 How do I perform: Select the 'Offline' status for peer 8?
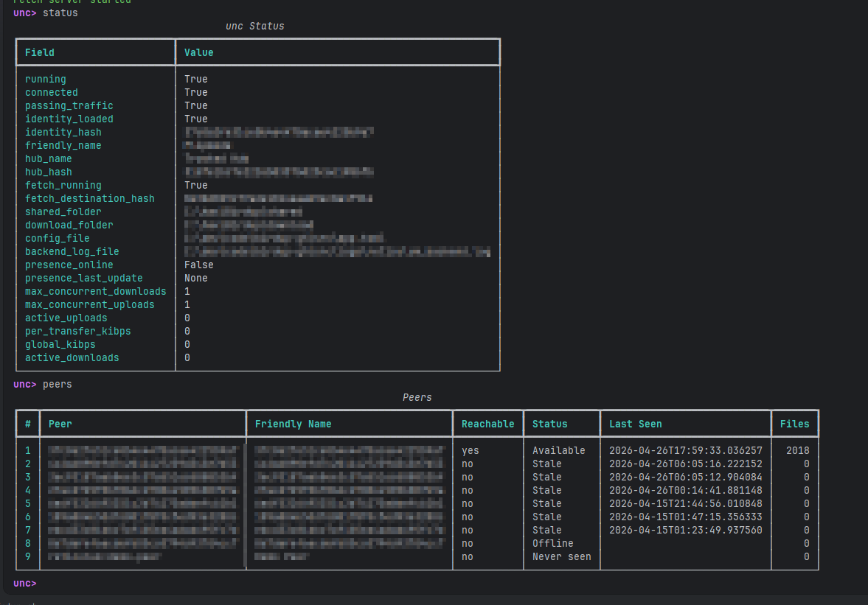[x=552, y=543]
